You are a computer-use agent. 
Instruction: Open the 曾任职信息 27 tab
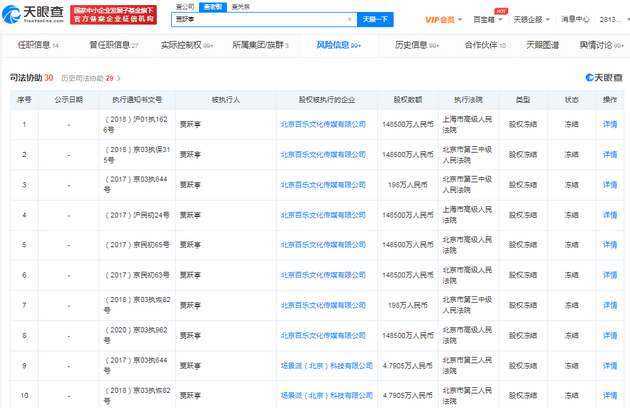[114, 45]
